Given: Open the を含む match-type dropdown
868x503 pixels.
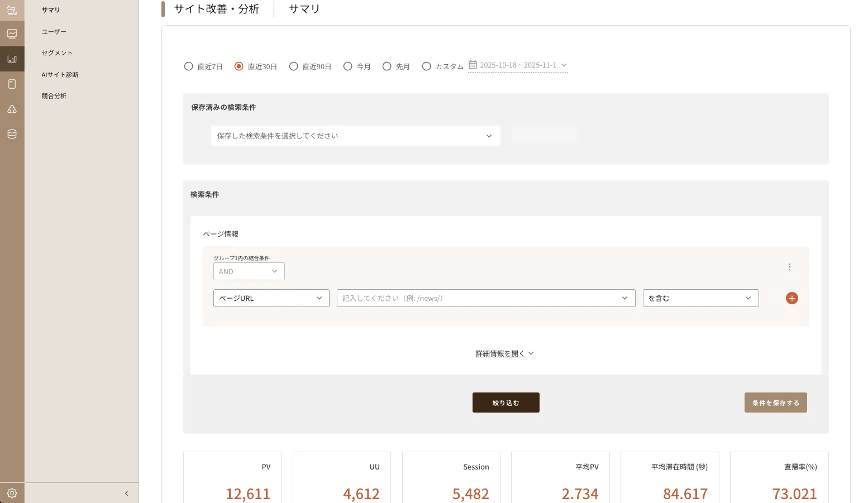Looking at the screenshot, I should 700,298.
